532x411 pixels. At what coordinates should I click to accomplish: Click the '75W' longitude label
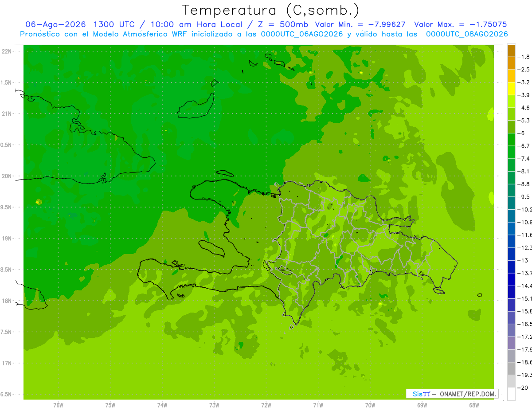110,405
